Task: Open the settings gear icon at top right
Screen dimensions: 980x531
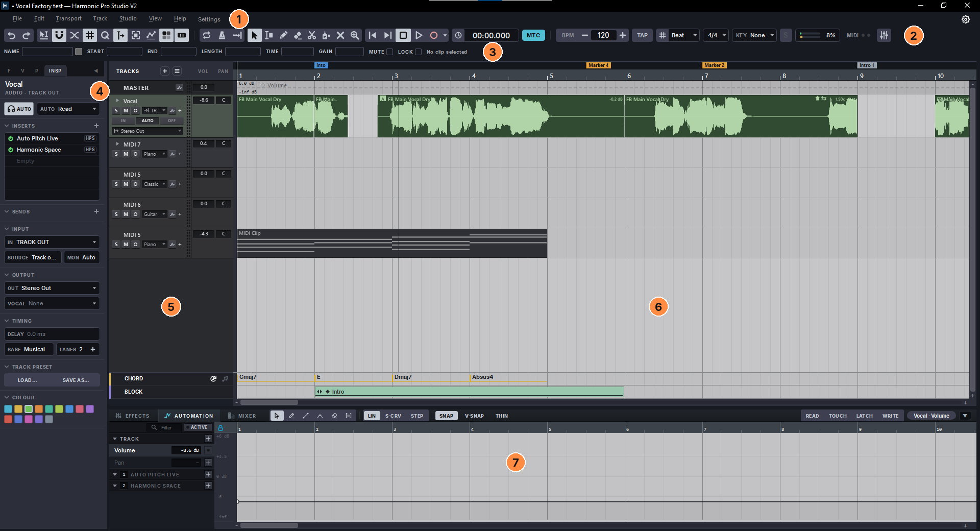Action: point(966,19)
